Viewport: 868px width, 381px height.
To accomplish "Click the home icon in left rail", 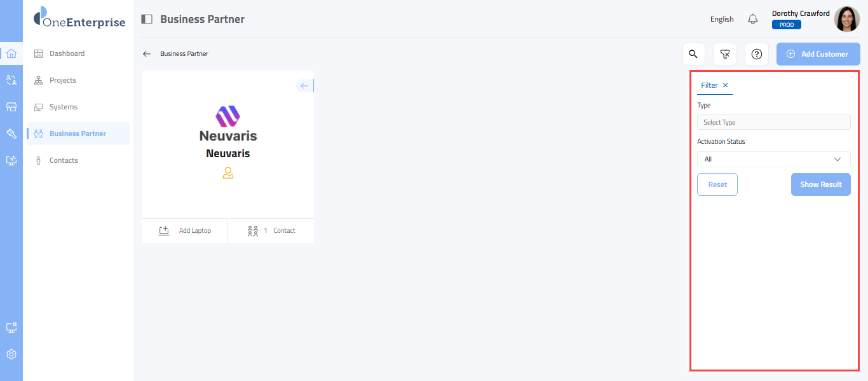I will tap(11, 53).
